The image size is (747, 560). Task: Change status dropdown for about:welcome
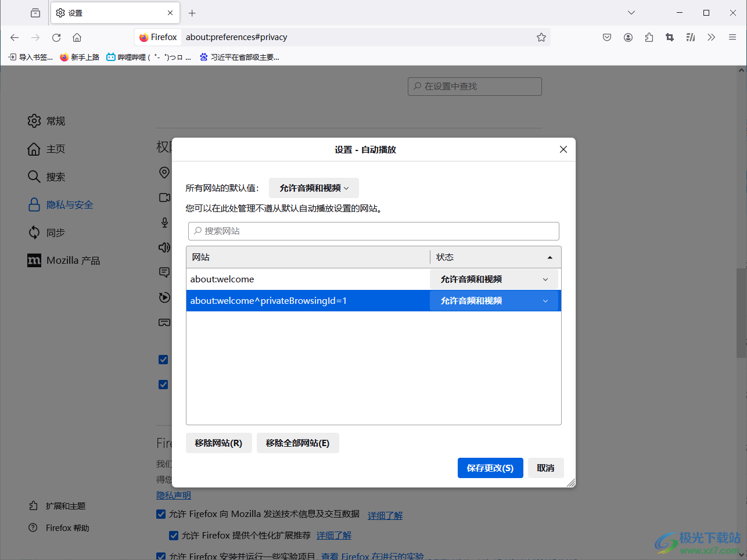tap(494, 279)
